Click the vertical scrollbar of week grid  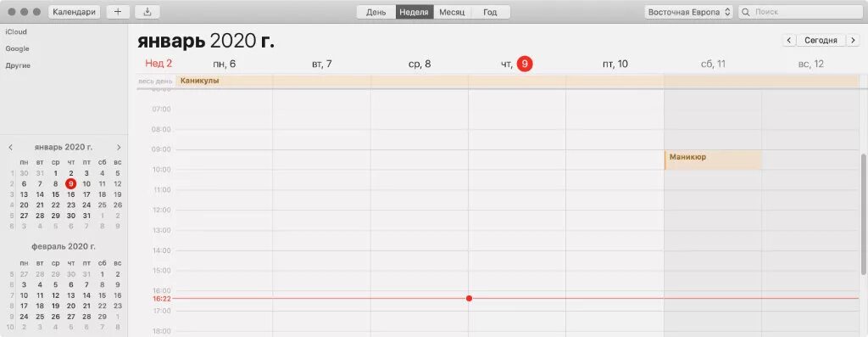click(x=864, y=213)
